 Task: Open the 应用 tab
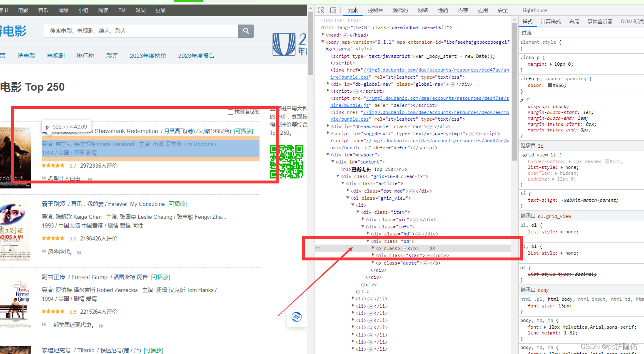pos(483,10)
